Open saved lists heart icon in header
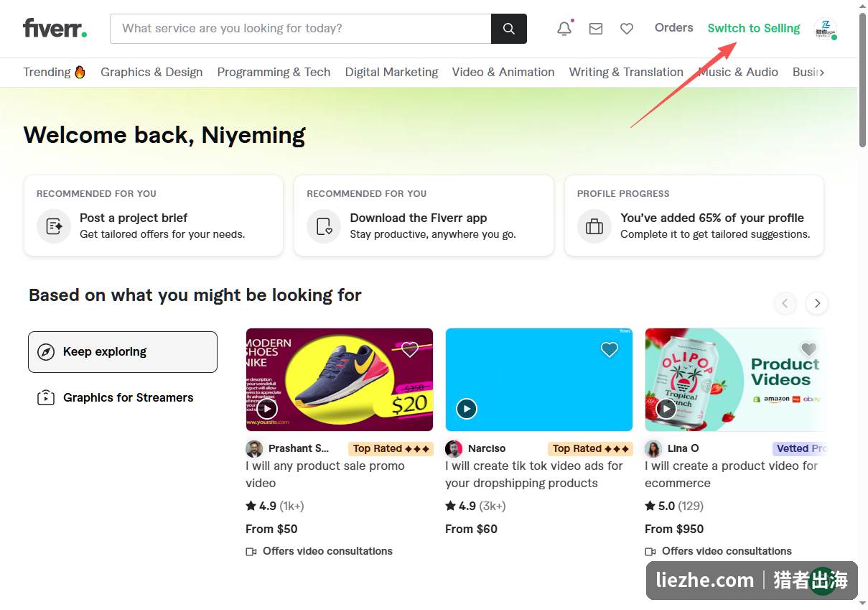Viewport: 868px width, 610px height. pos(627,29)
